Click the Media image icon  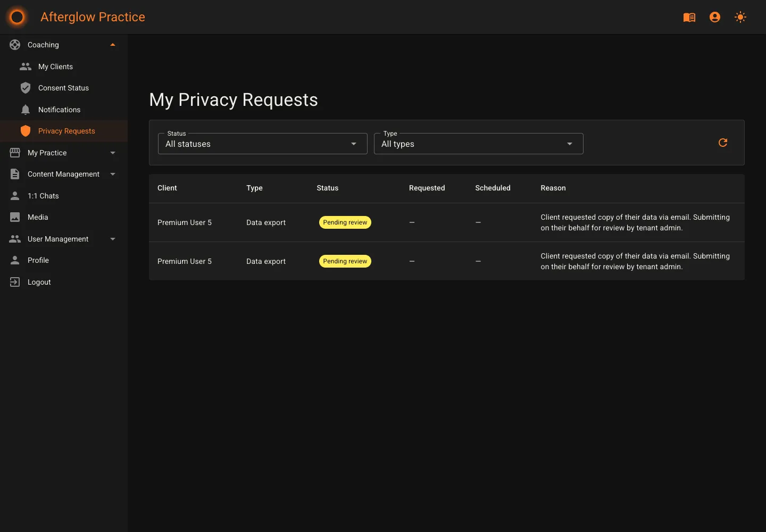pos(15,217)
